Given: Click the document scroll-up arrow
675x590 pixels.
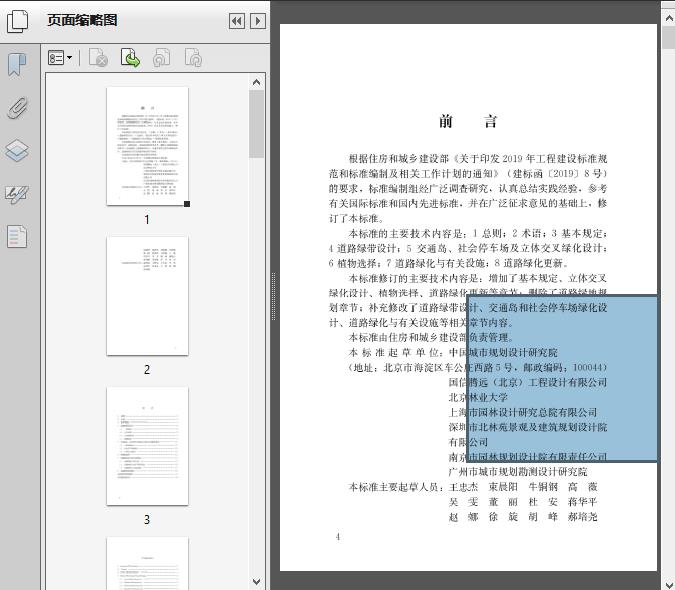Looking at the screenshot, I should tap(667, 9).
